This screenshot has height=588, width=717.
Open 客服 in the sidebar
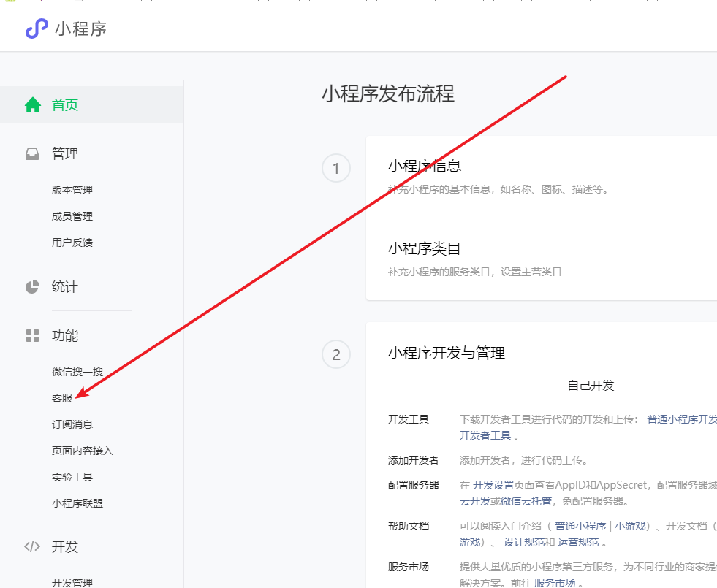tap(62, 398)
